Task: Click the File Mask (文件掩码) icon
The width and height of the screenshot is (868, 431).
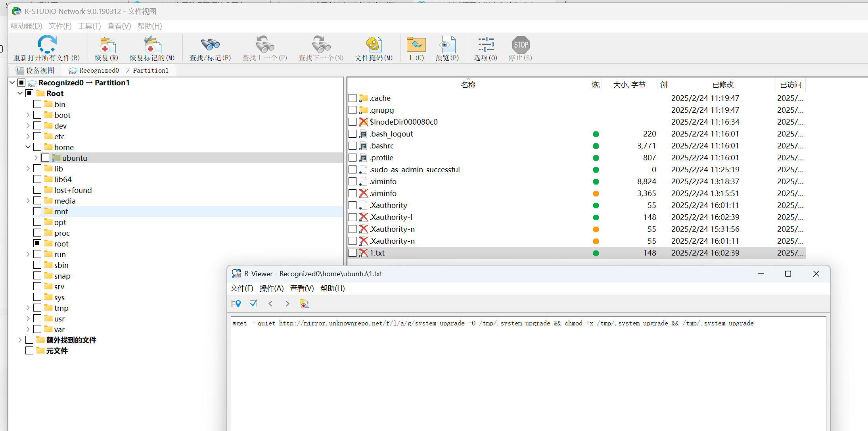Action: click(x=374, y=45)
